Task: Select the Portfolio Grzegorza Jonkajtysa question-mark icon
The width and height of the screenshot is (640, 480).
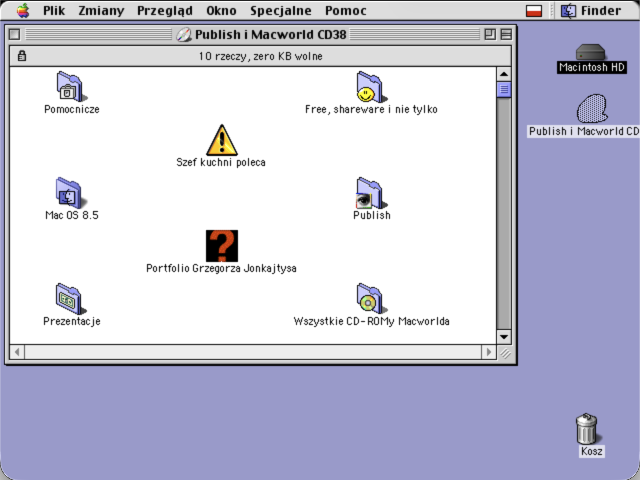Action: pyautogui.click(x=222, y=246)
